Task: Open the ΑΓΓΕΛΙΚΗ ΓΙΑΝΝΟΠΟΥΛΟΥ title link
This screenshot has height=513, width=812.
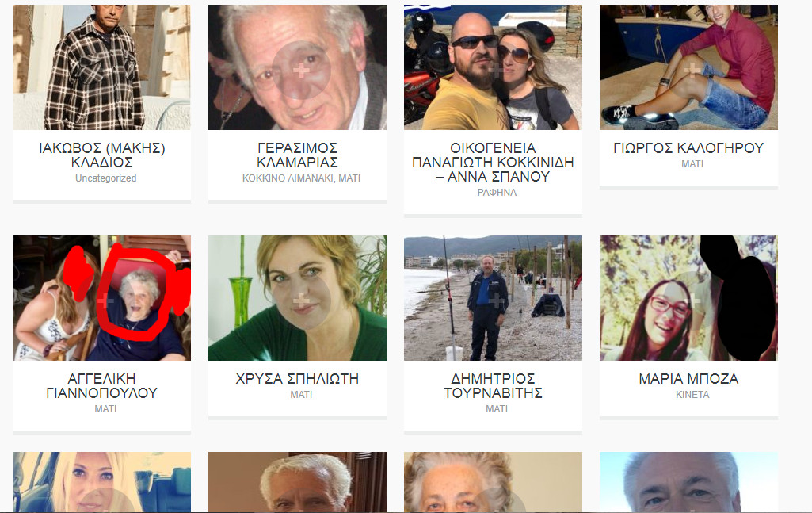Action: (x=101, y=385)
